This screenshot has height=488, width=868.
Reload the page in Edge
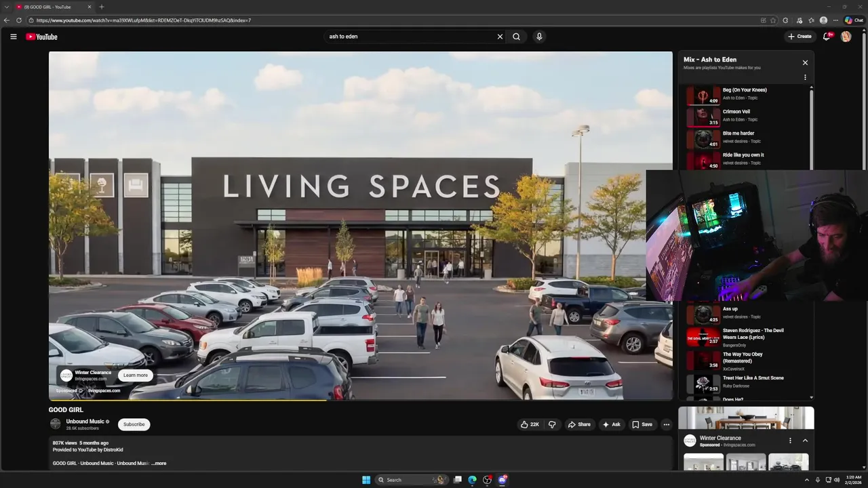click(x=18, y=20)
